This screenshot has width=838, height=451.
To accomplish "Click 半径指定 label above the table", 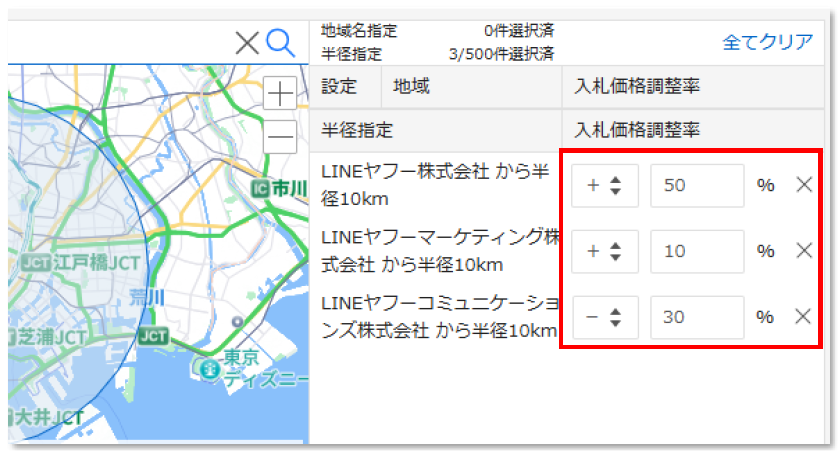I will tap(351, 54).
